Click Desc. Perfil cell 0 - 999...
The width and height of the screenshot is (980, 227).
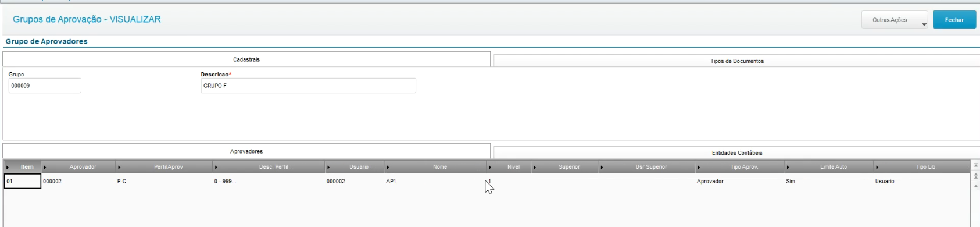(269, 182)
